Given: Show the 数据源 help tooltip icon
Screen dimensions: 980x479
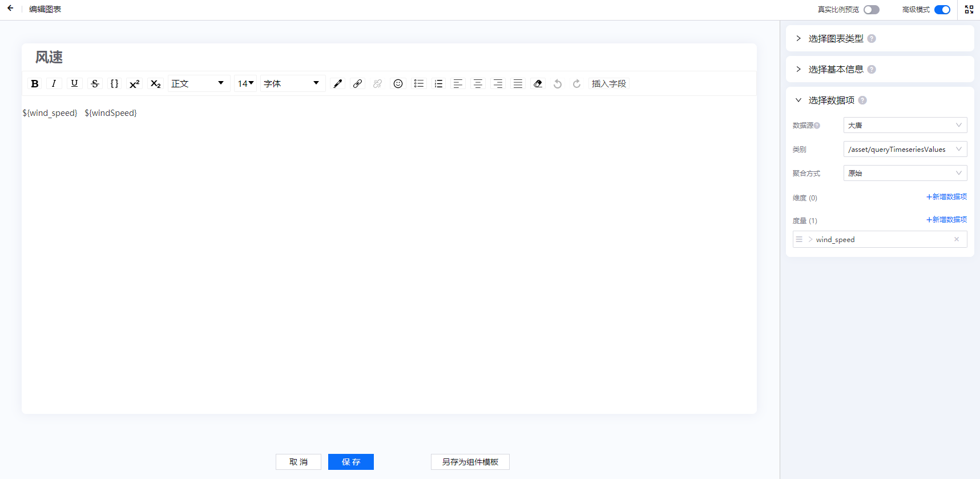Looking at the screenshot, I should pos(817,126).
